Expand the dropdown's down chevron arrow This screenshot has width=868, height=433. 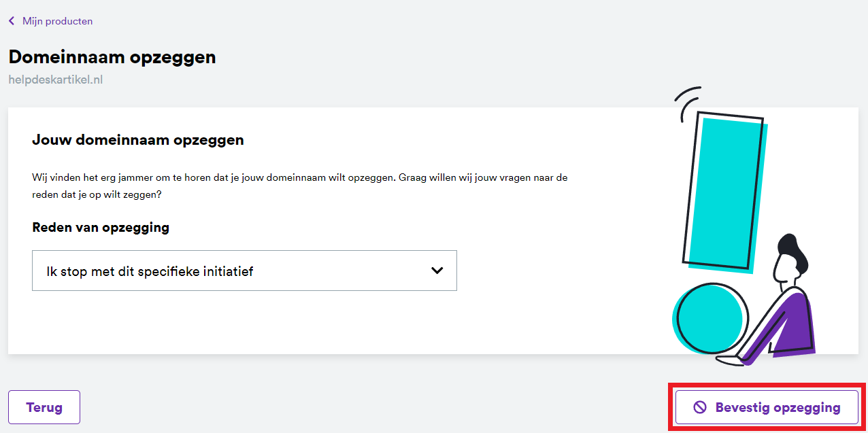pos(437,271)
